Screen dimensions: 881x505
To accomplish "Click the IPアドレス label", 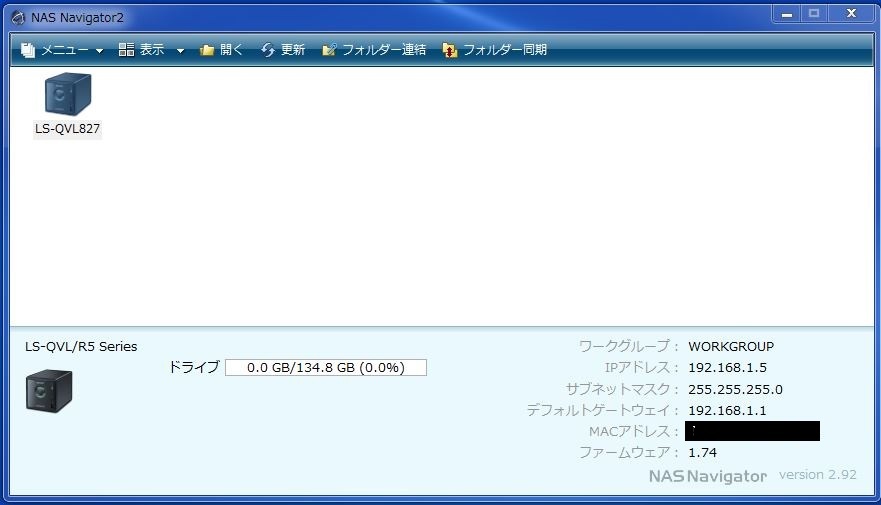I will coord(642,367).
